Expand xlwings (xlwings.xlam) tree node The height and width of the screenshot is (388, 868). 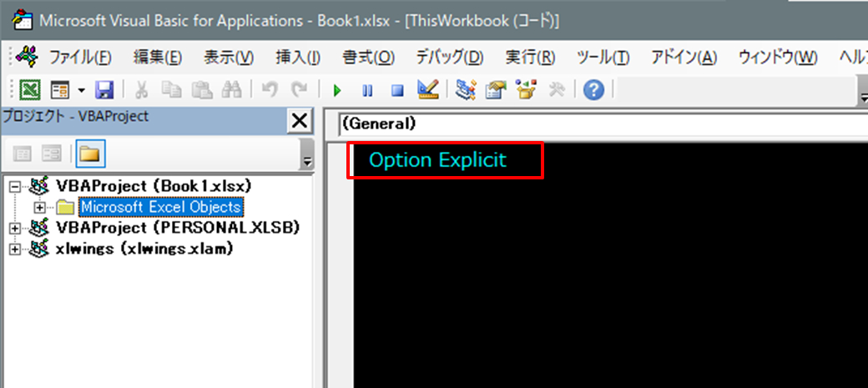click(15, 249)
